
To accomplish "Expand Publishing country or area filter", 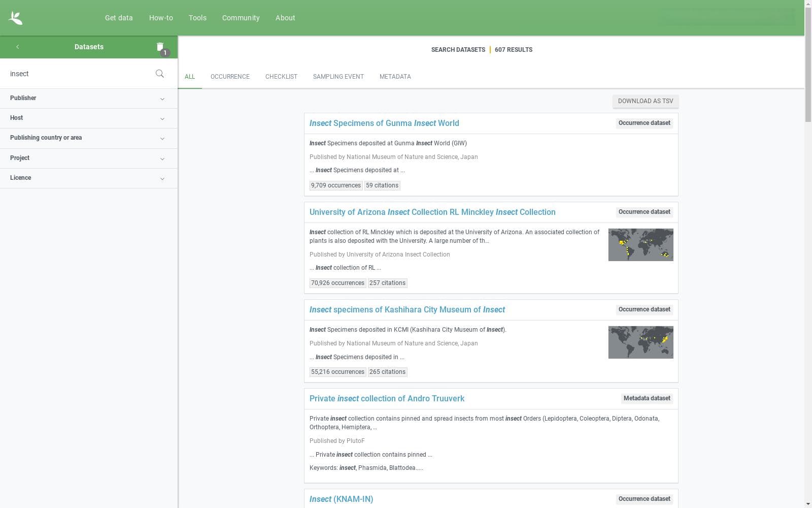I will [89, 138].
